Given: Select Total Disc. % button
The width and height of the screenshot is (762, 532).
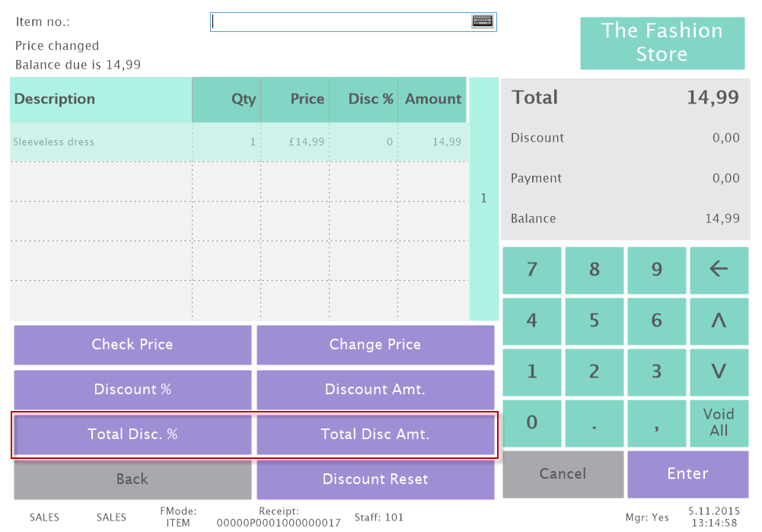Looking at the screenshot, I should (132, 435).
